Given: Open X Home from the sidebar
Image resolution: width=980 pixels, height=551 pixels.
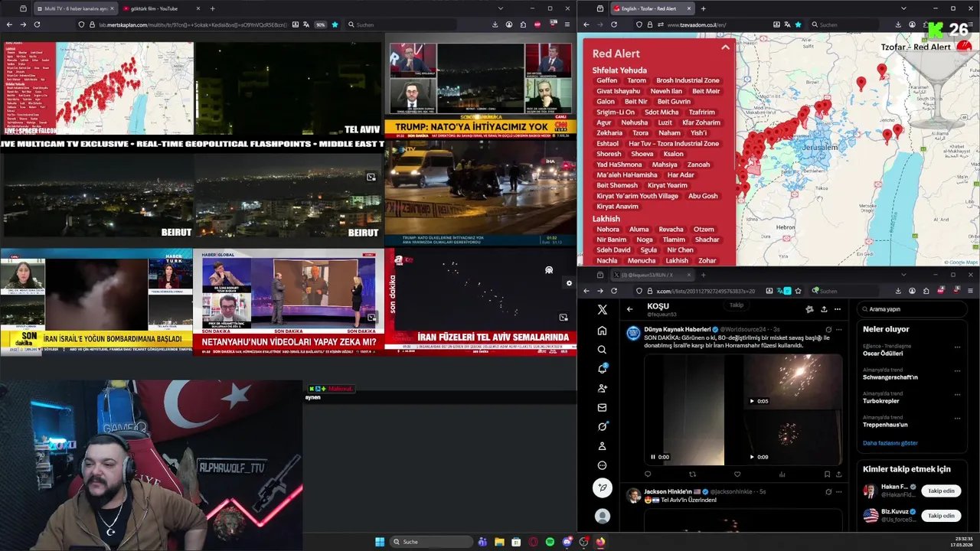Looking at the screenshot, I should 603,331.
